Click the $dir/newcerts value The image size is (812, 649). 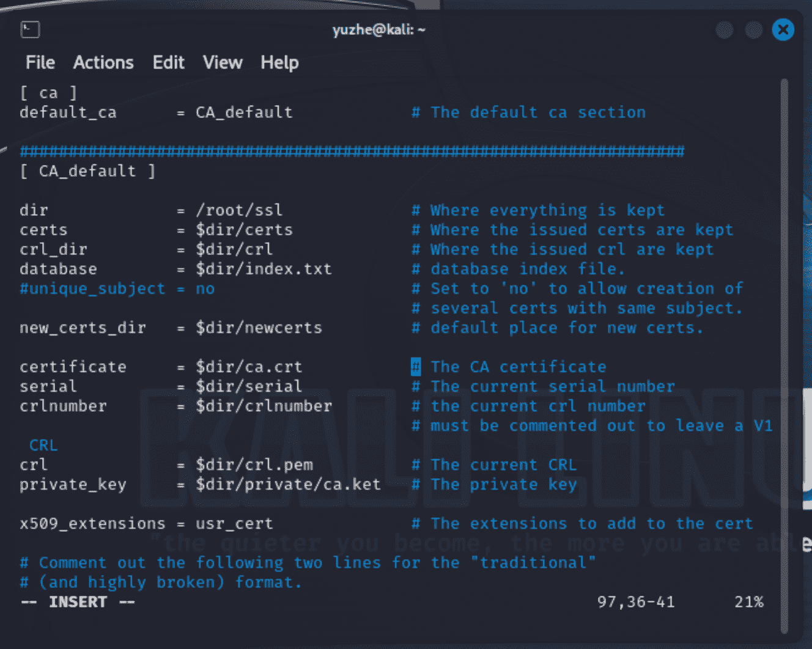coord(259,328)
